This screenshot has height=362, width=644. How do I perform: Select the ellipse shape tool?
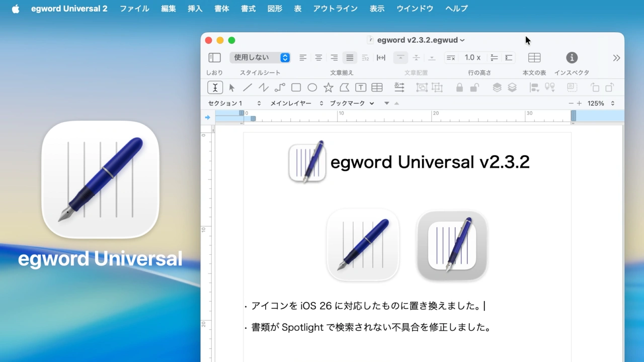coord(312,87)
